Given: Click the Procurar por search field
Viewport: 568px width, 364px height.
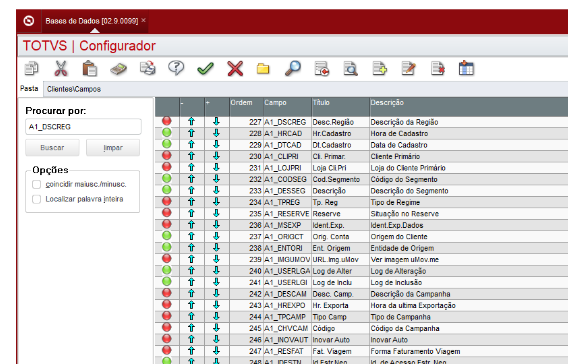Looking at the screenshot, I should 83,127.
